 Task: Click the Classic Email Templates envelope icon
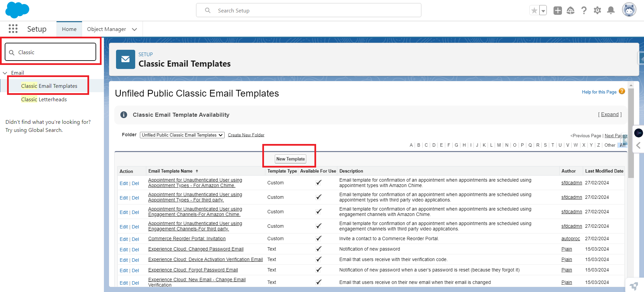(125, 59)
